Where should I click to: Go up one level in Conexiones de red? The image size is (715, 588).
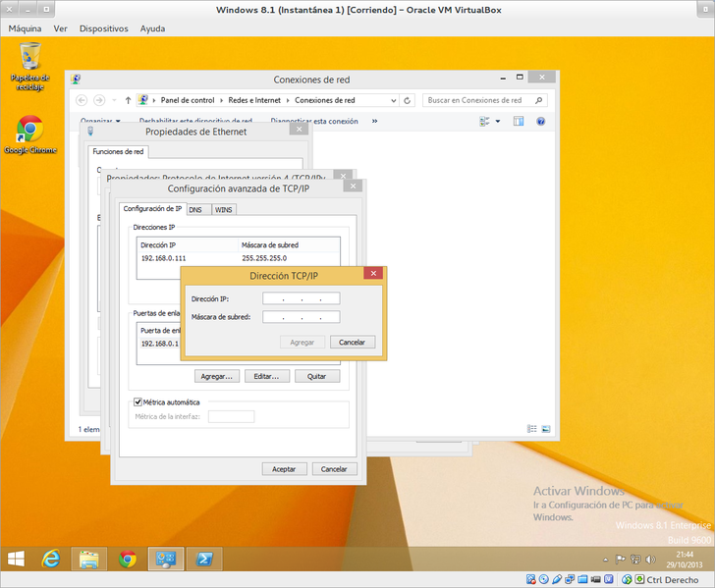tap(128, 100)
